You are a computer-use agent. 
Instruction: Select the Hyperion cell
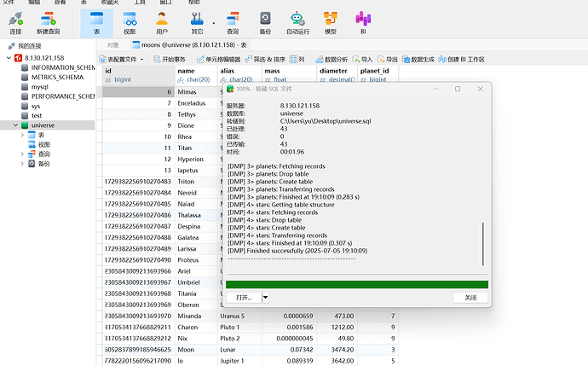tap(196, 160)
